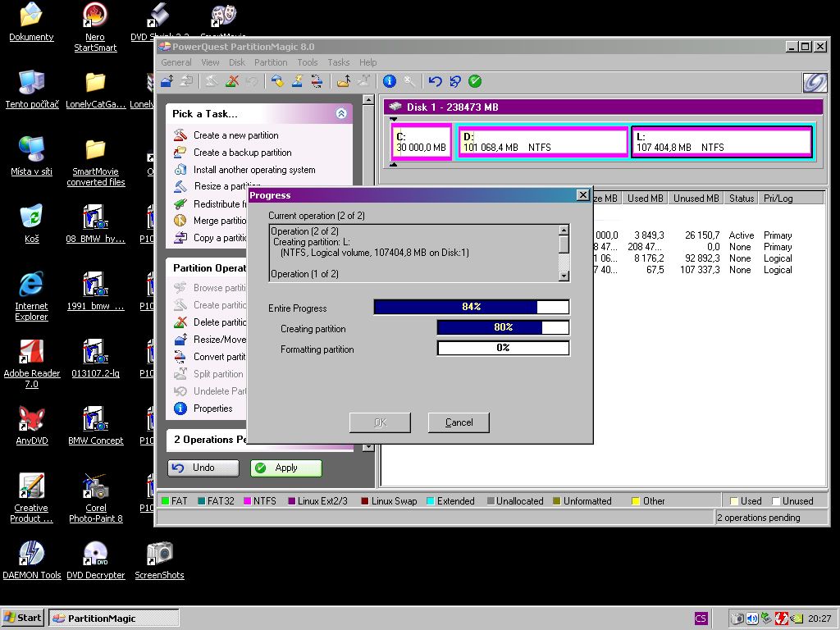This screenshot has width=840, height=630.
Task: Click the task pane scrollbar down arrow
Action: point(368,447)
